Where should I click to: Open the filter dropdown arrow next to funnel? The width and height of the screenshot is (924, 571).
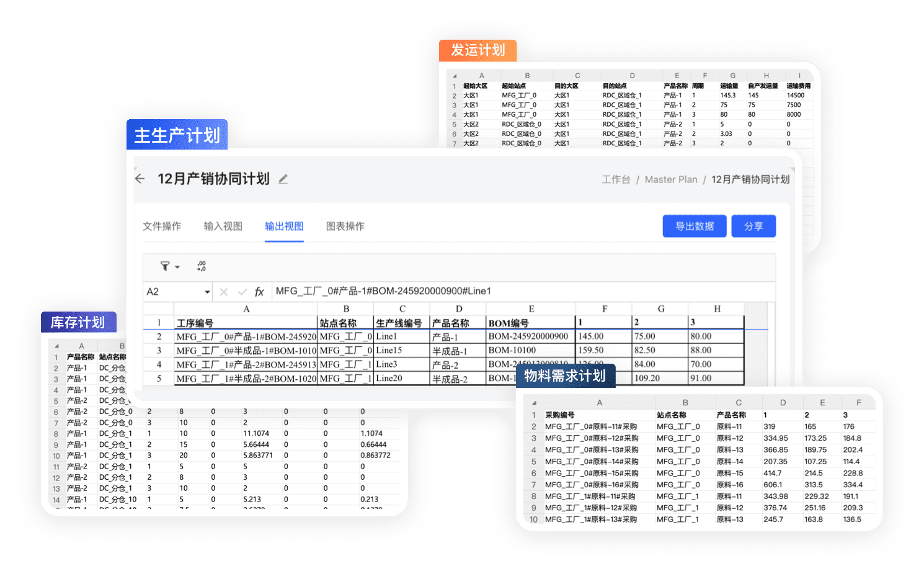pos(177,267)
